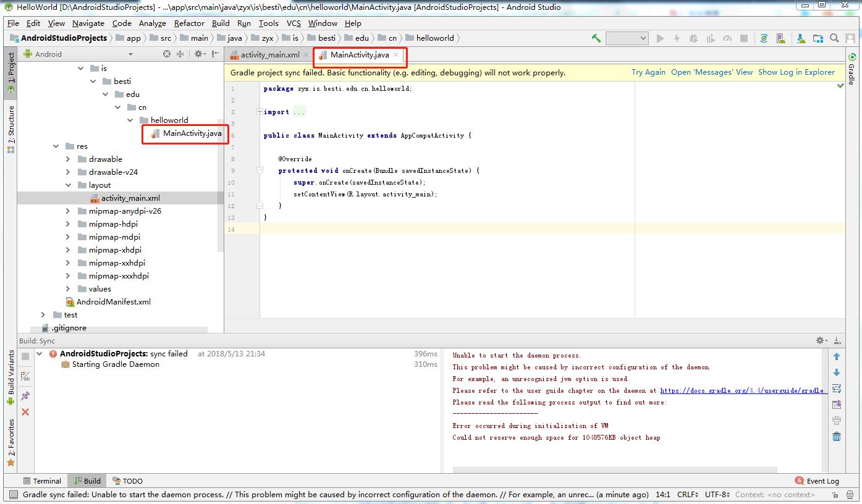This screenshot has height=504, width=862.
Task: Click the Pin tab icon in Build panel
Action: pos(25,396)
